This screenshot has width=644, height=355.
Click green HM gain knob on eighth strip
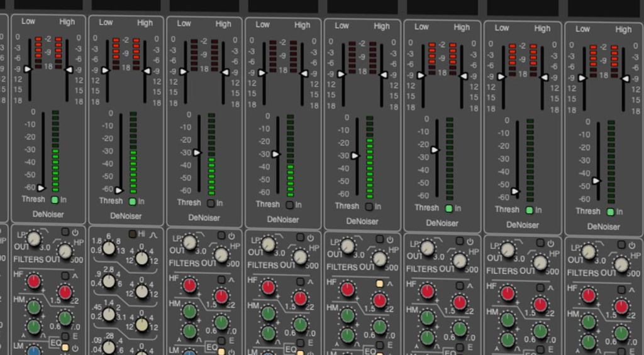coord(589,321)
